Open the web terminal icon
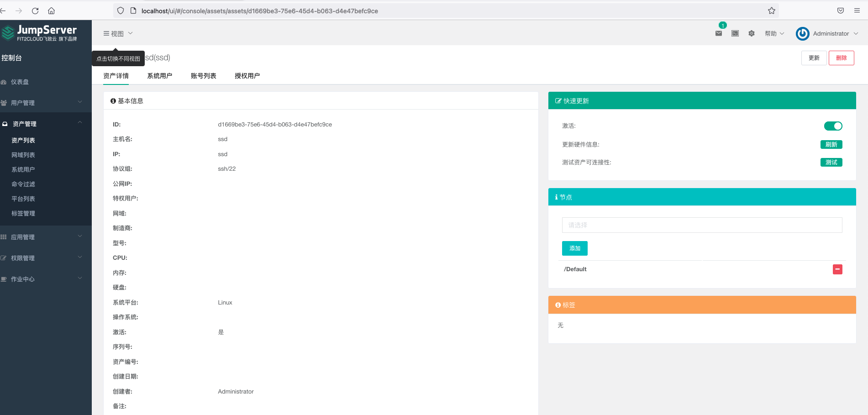The image size is (868, 415). [735, 33]
